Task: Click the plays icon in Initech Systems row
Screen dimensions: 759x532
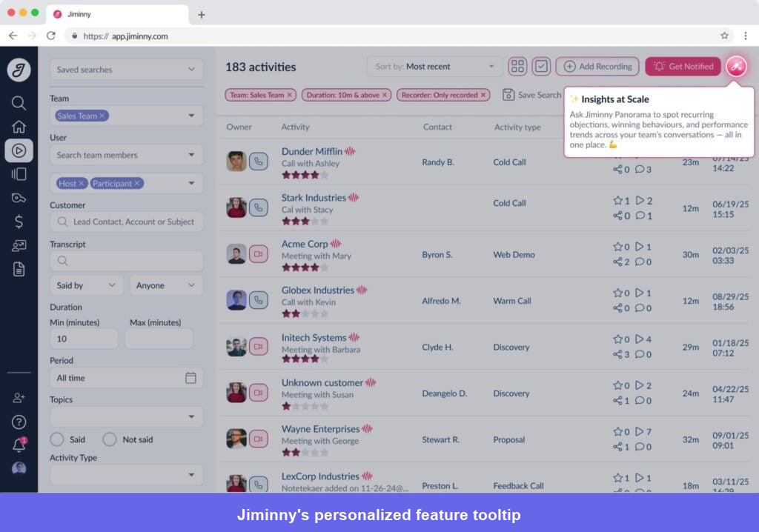Action: (x=640, y=339)
